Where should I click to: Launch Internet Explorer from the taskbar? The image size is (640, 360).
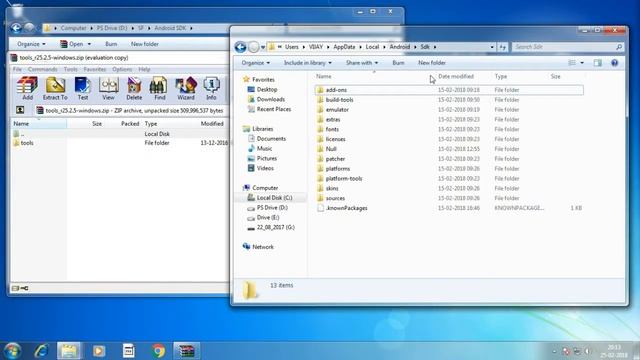tap(41, 351)
